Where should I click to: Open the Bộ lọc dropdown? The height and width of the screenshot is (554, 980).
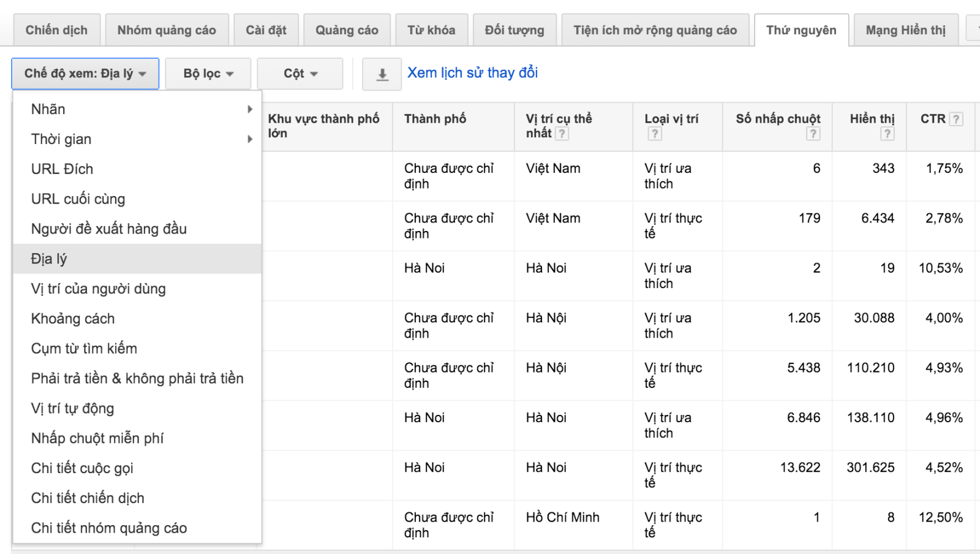click(208, 74)
